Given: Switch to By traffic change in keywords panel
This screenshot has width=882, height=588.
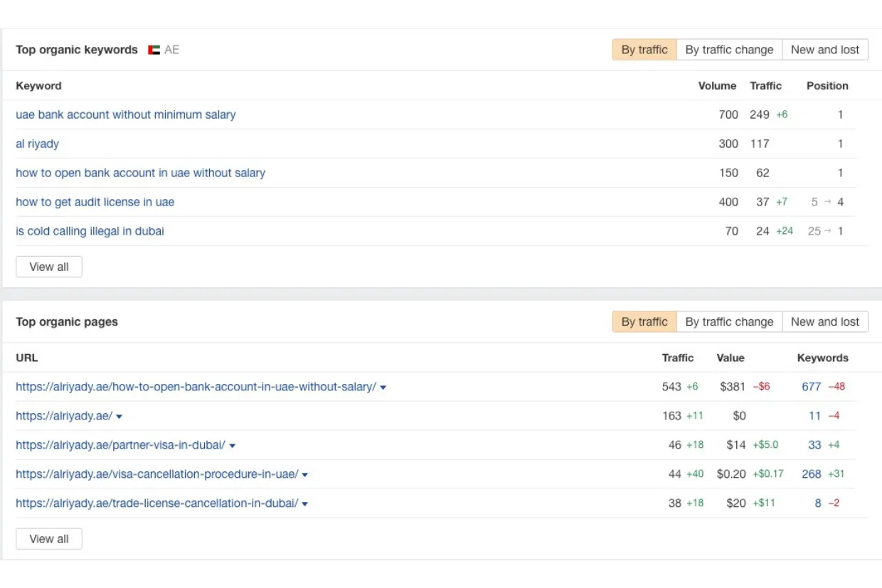Looking at the screenshot, I should tap(729, 50).
